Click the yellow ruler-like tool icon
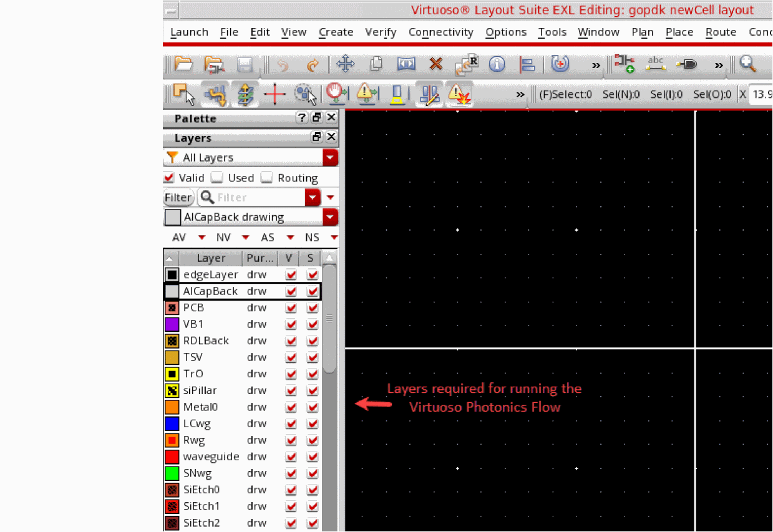This screenshot has height=532, width=773. (397, 94)
